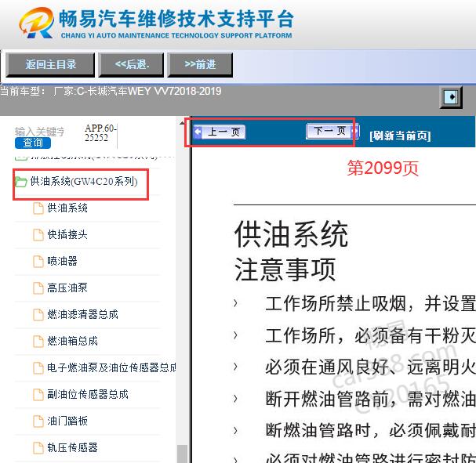Open the 燃油箱总成 document
The image size is (476, 463).
coord(73,341)
